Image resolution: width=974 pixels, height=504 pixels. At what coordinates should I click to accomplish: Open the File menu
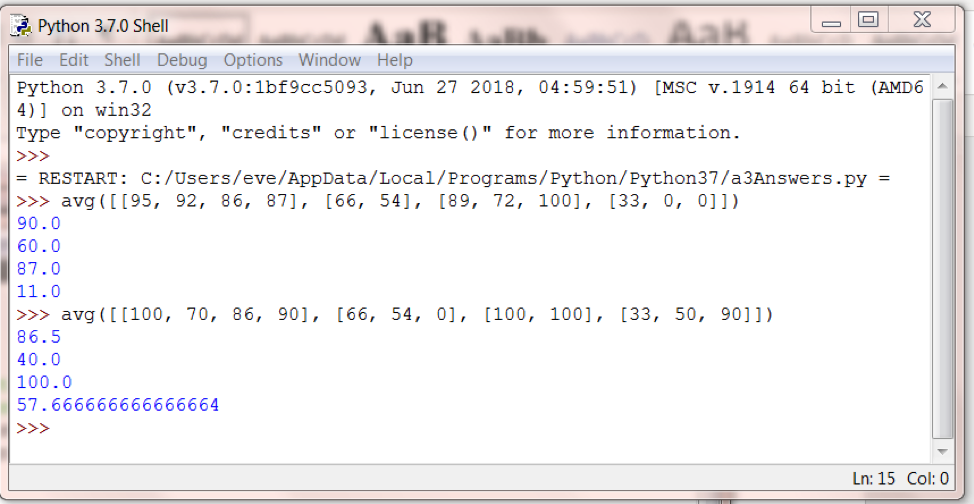pos(29,60)
